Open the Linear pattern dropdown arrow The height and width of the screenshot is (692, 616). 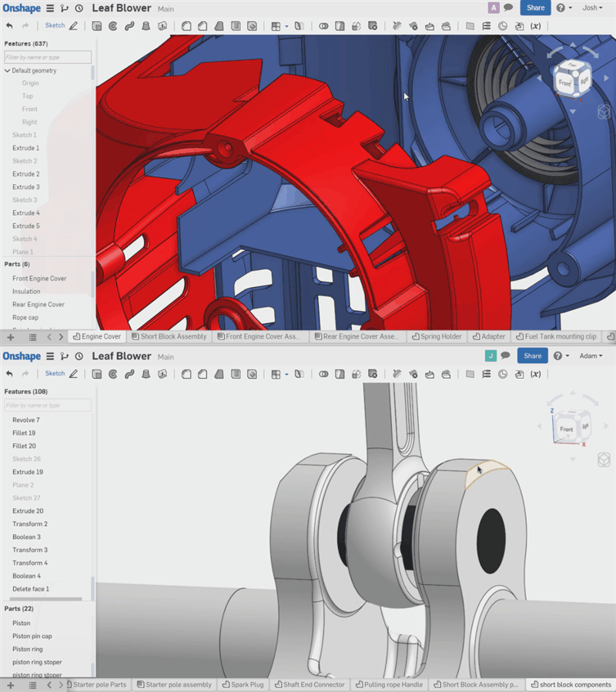tap(285, 25)
